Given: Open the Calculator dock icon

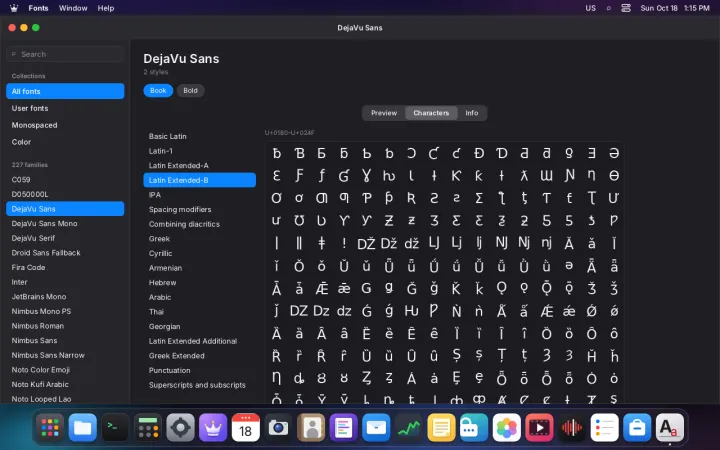Looking at the screenshot, I should click(x=148, y=428).
